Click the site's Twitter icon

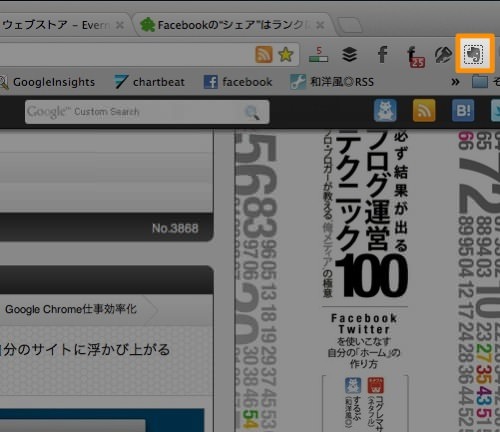tap(496, 110)
